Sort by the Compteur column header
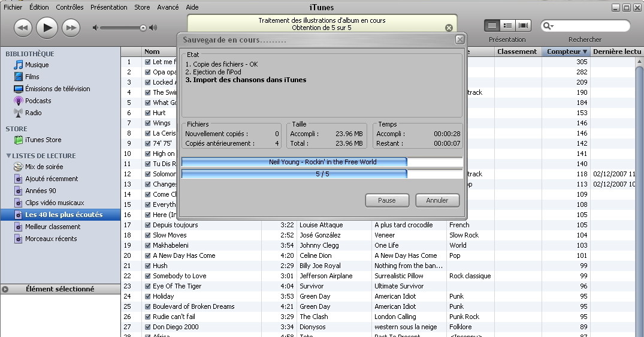 click(x=566, y=52)
